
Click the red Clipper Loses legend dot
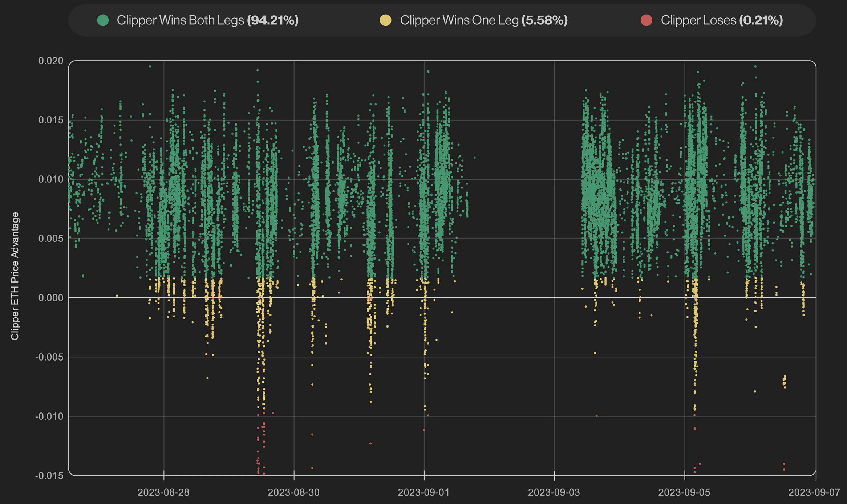click(x=646, y=20)
